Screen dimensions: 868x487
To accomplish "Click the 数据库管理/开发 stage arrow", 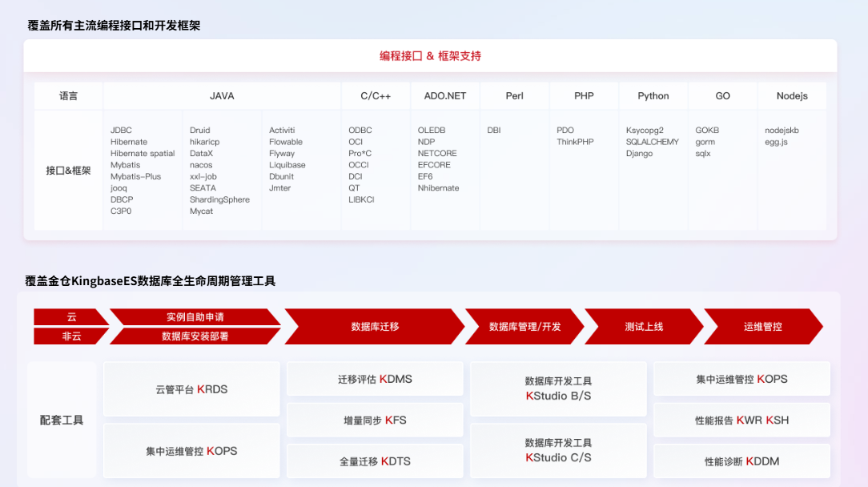I will click(524, 327).
